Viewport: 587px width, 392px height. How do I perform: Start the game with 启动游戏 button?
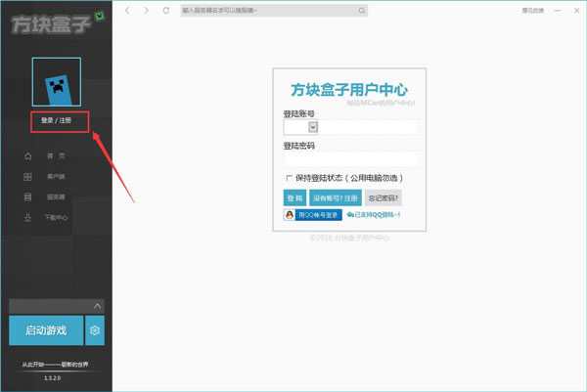[x=46, y=330]
